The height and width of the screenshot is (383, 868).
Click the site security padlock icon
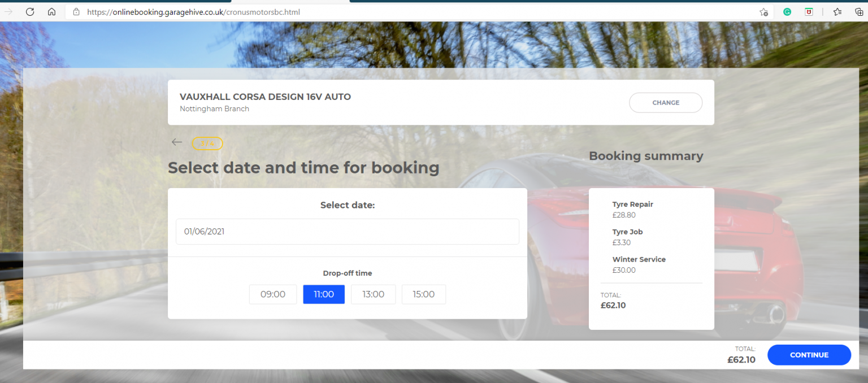point(77,12)
